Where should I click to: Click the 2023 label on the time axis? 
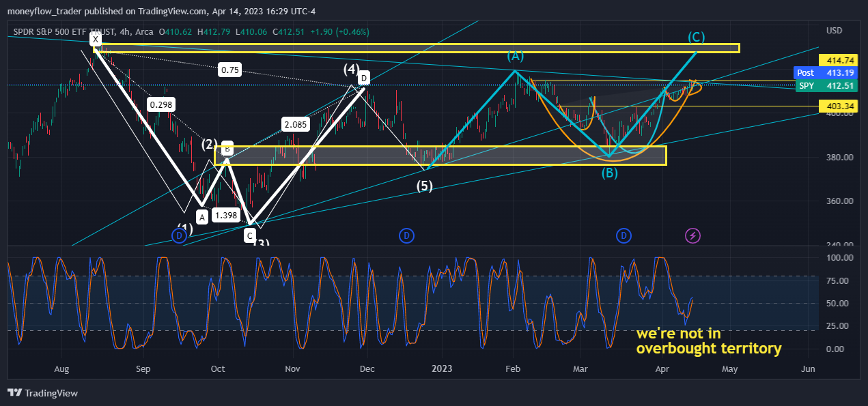coord(442,369)
